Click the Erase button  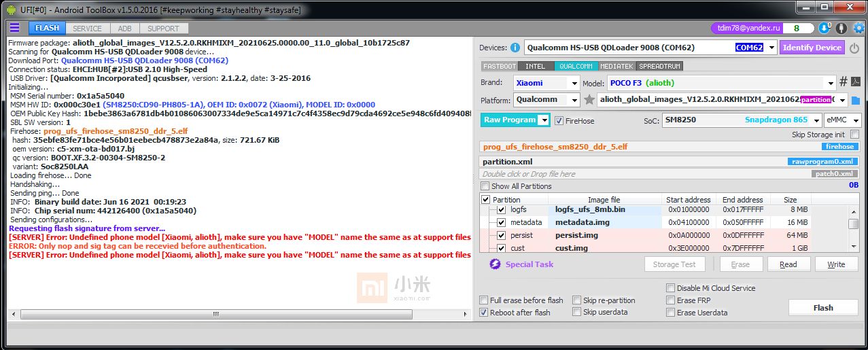(740, 264)
